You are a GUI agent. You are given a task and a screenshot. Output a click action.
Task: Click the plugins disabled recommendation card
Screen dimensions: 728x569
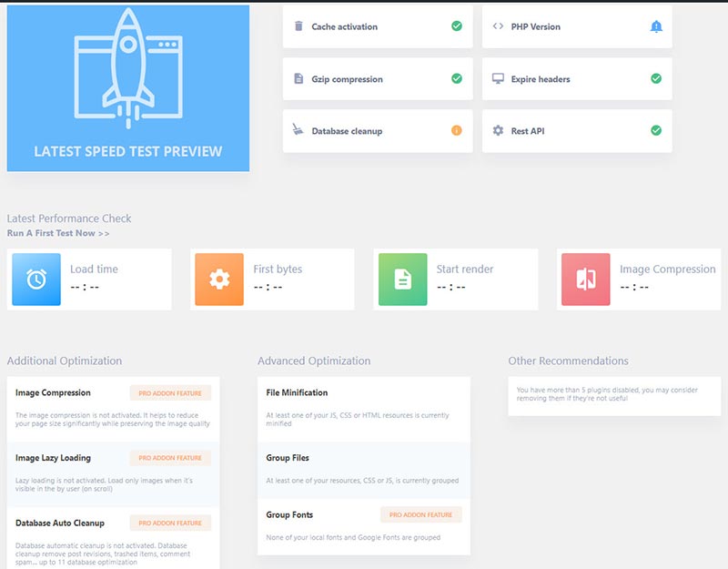[x=614, y=395]
